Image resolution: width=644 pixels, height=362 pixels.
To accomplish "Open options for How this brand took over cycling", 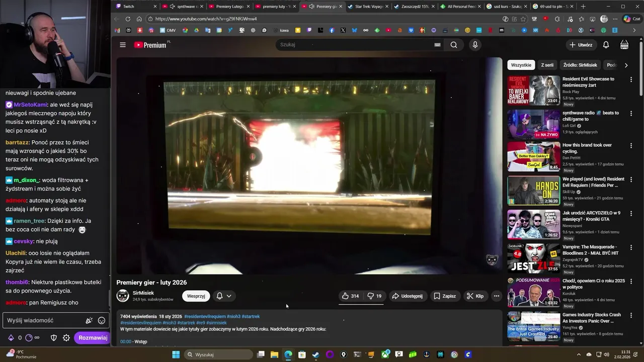I will [631, 146].
